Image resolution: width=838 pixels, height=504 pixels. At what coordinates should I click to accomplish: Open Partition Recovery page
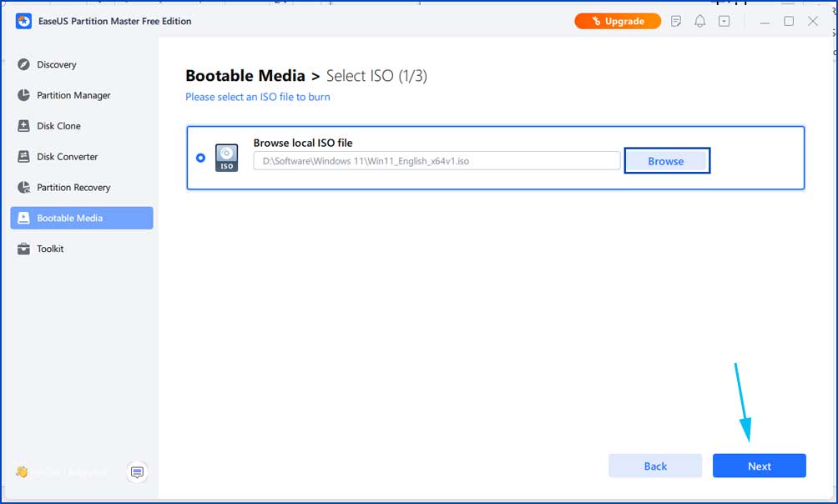point(82,187)
